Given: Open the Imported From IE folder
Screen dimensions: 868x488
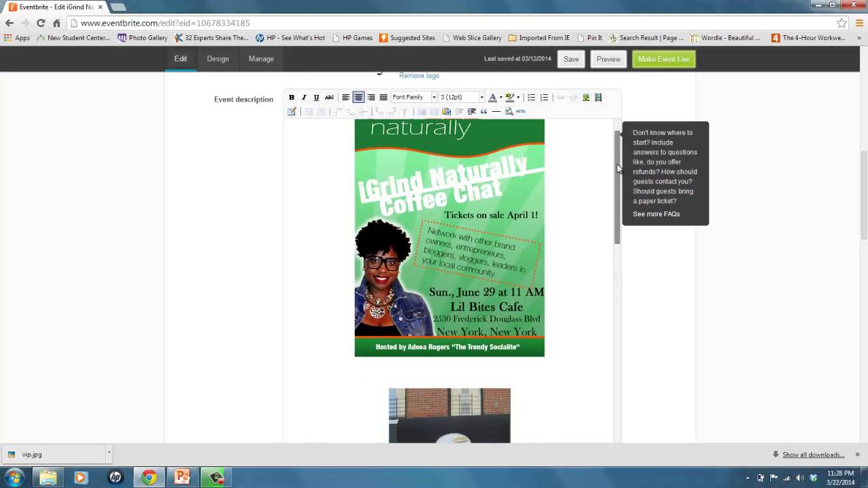Looking at the screenshot, I should click(539, 38).
